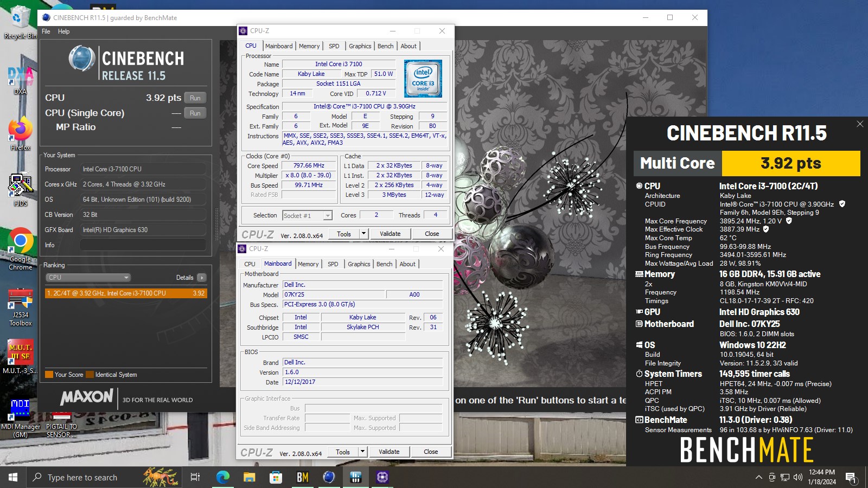This screenshot has width=868, height=488.
Task: Open the About tab in upper CPU-Z
Action: coord(409,46)
